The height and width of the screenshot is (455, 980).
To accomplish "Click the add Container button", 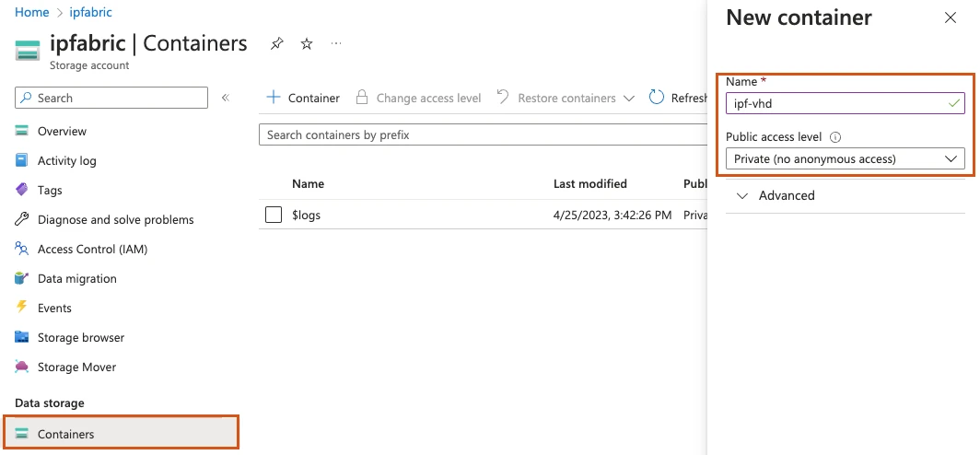I will [303, 98].
